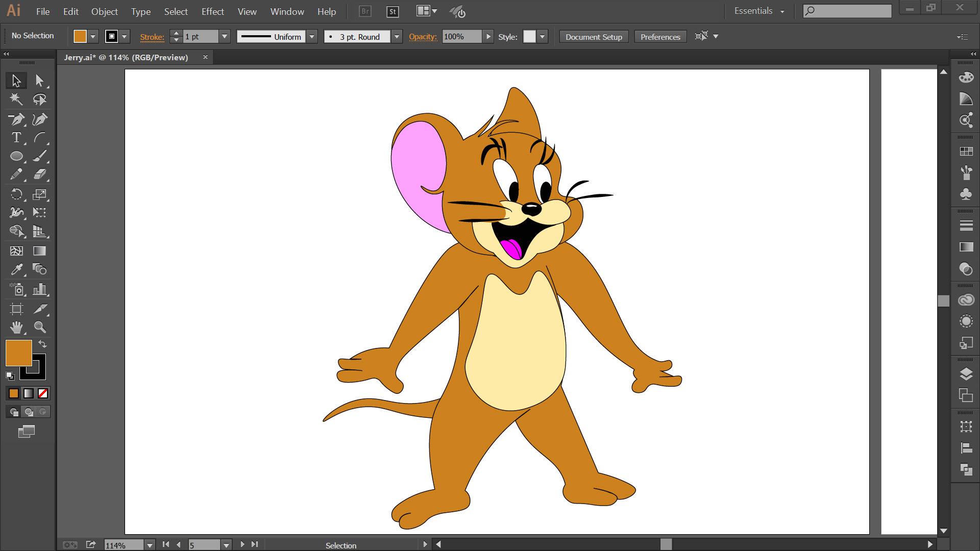Switch to Draw Behind mode
The height and width of the screenshot is (551, 980).
click(x=29, y=412)
